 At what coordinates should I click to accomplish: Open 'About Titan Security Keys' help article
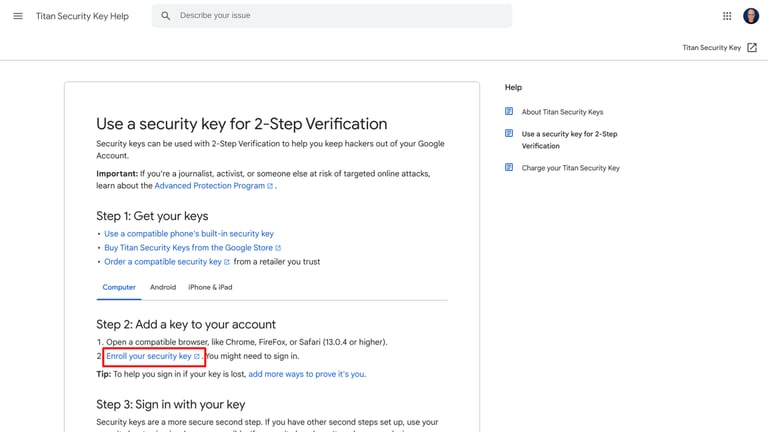tap(562, 112)
